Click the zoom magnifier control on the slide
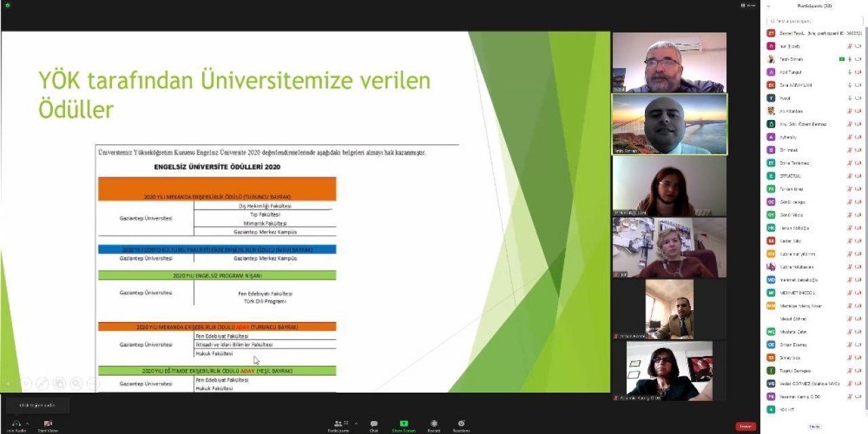This screenshot has width=868, height=434. pyautogui.click(x=76, y=384)
